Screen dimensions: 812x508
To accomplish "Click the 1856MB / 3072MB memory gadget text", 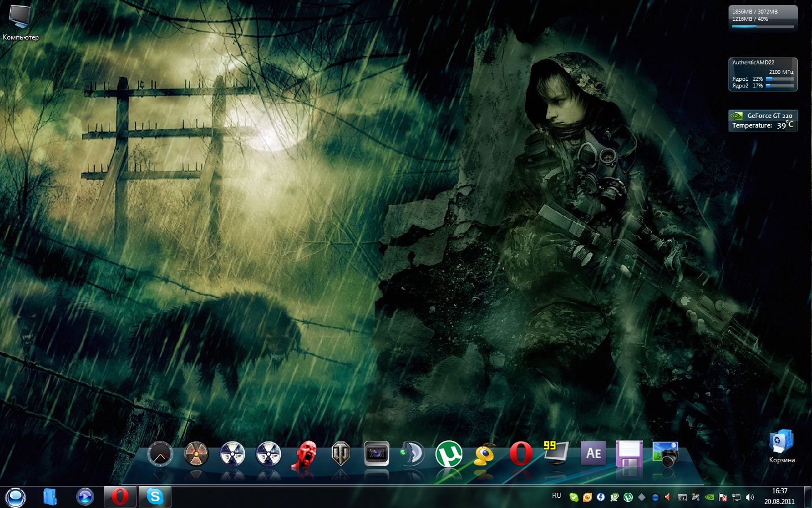I will tap(755, 11).
